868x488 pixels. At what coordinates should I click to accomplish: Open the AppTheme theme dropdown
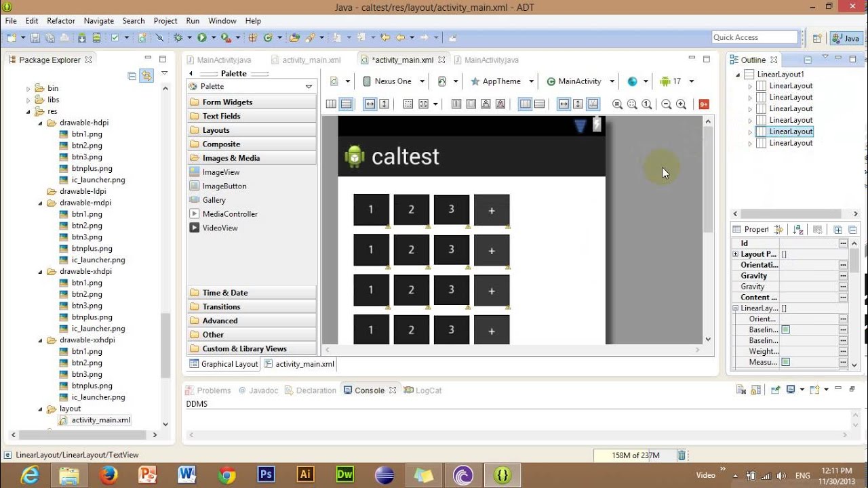(502, 81)
